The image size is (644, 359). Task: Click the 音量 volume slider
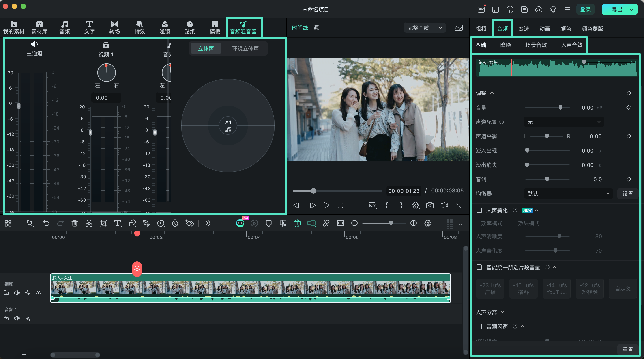[547, 108]
